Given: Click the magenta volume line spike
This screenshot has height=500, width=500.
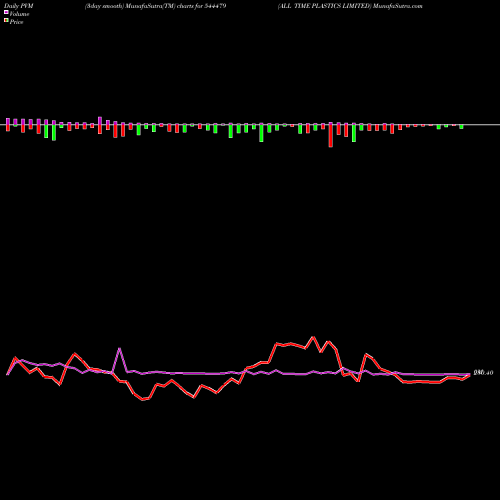Looking at the screenshot, I should coord(119,349).
